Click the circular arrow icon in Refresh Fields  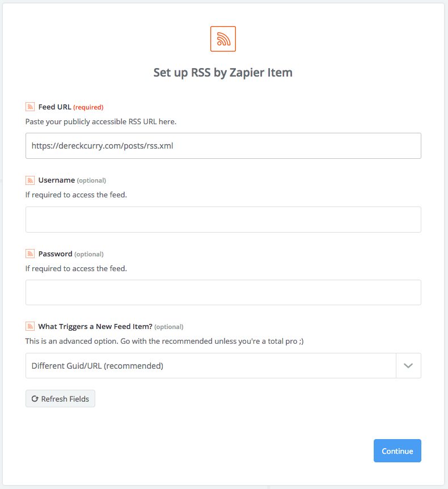[35, 399]
